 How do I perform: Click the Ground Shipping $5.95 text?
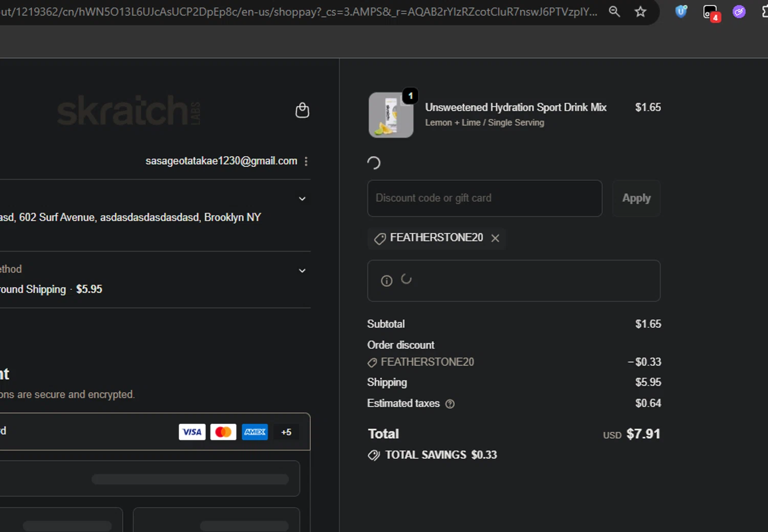[x=51, y=289]
